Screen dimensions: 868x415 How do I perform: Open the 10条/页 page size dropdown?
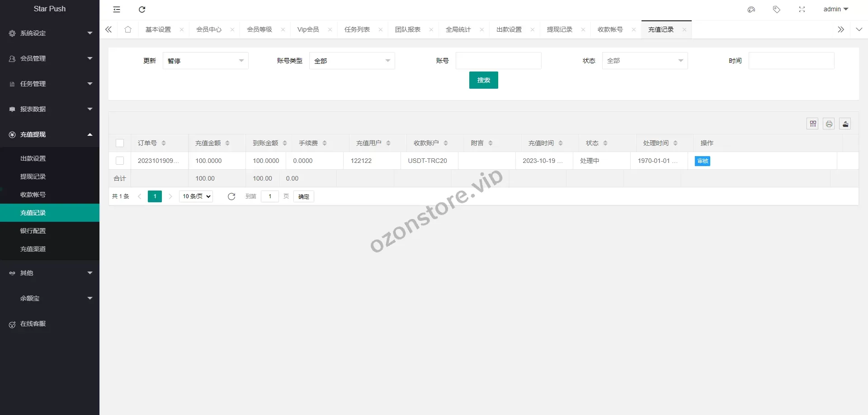pyautogui.click(x=195, y=196)
